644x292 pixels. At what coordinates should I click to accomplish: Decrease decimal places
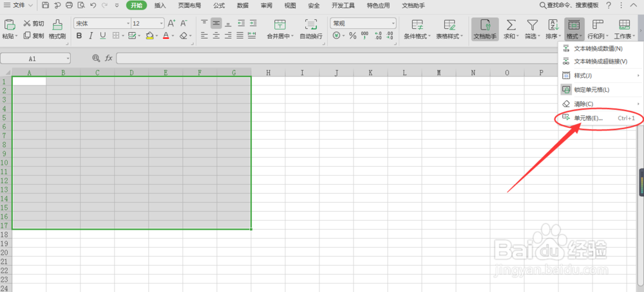(390, 35)
